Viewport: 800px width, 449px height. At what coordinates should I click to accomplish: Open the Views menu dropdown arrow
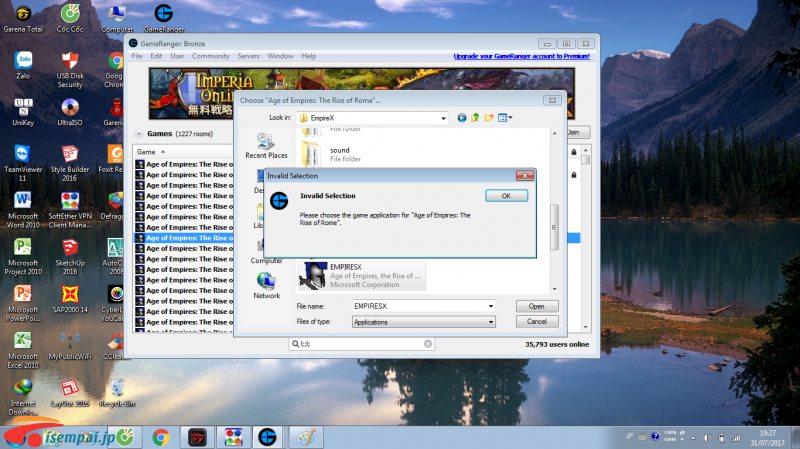point(511,118)
